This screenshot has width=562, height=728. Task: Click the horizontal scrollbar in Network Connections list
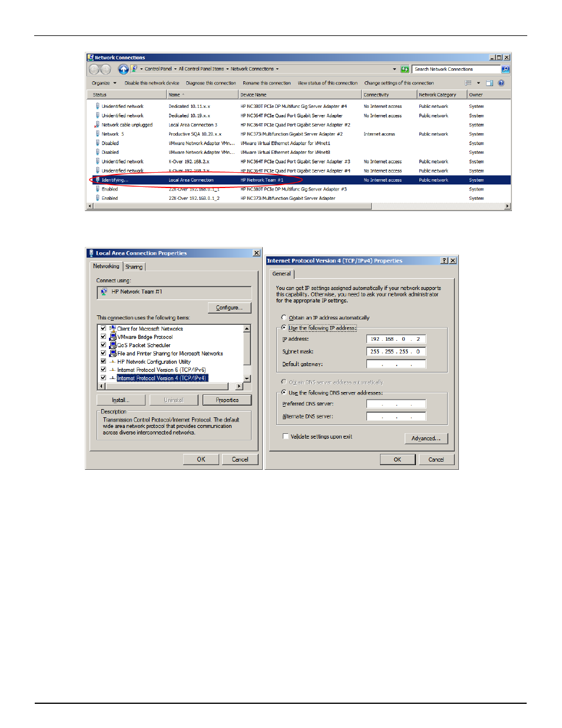pos(233,206)
